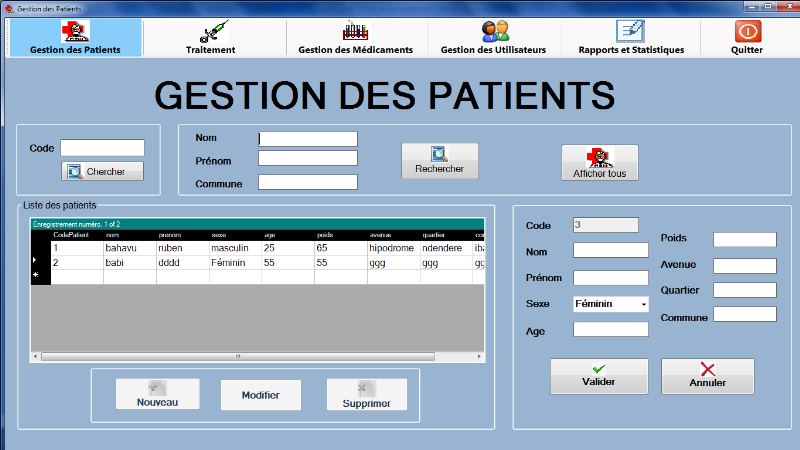Click the Poids input field
800x450 pixels.
[x=745, y=239]
